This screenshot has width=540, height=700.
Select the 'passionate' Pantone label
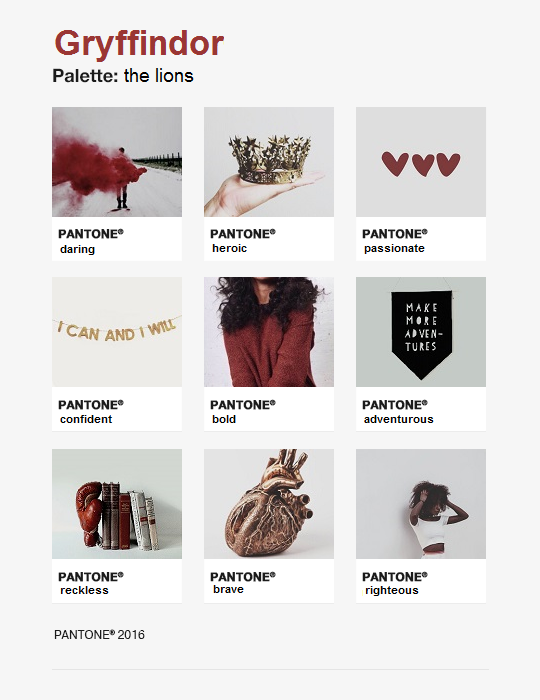coord(394,249)
